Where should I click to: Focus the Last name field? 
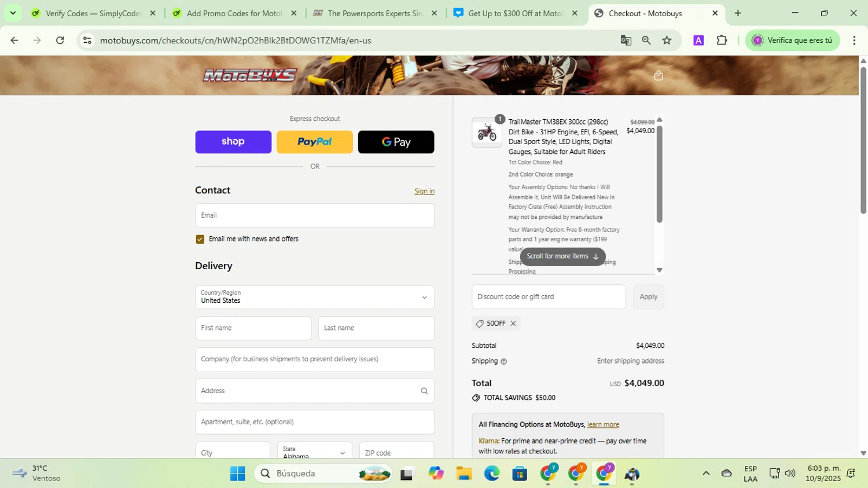tap(376, 328)
